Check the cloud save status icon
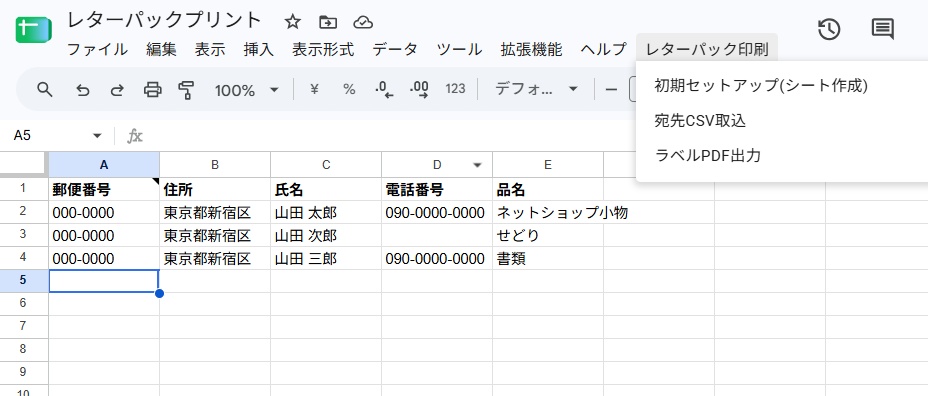Image resolution: width=928 pixels, height=396 pixels. tap(363, 22)
